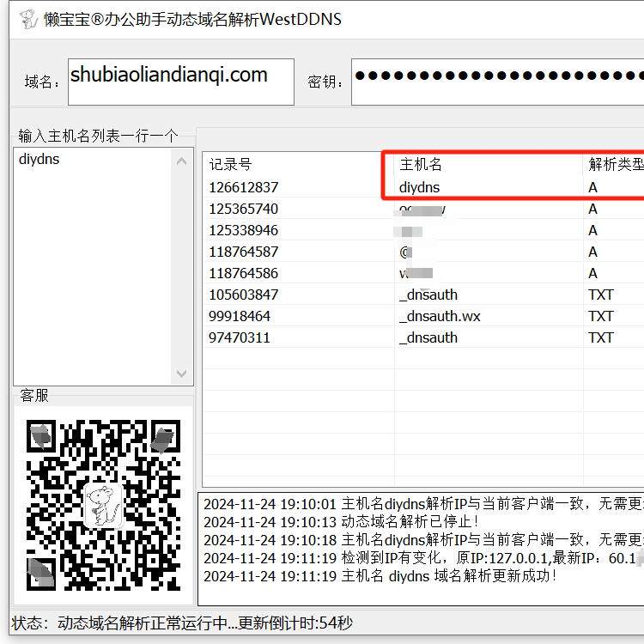Edit the domain name field shubiaoliandianqi.com
Image resolution: width=644 pixels, height=644 pixels.
pos(180,82)
